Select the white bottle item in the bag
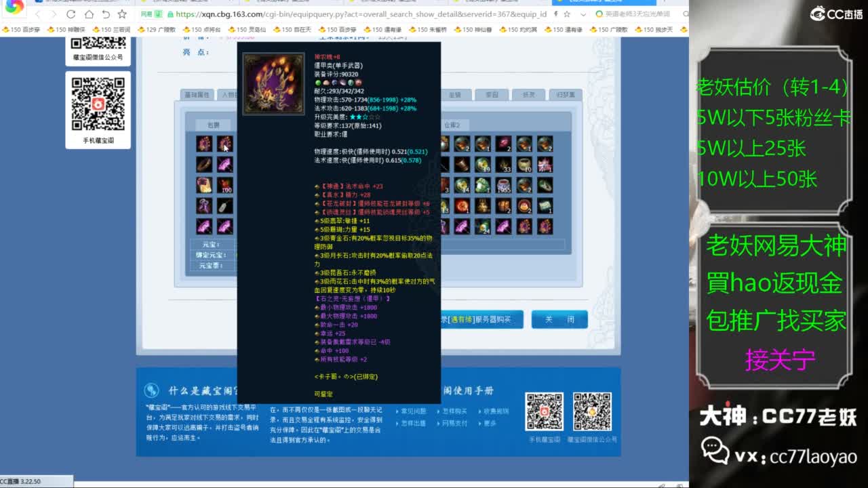The height and width of the screenshot is (488, 868). 225,205
